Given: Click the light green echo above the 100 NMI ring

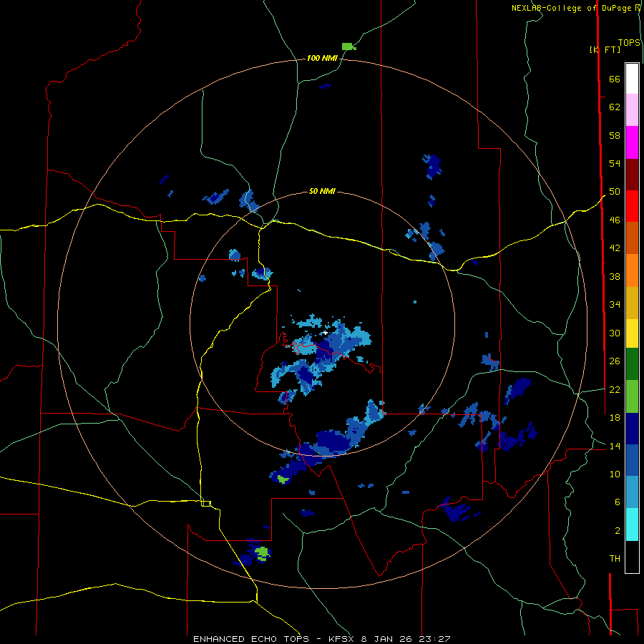Looking at the screenshot, I should coord(348,47).
